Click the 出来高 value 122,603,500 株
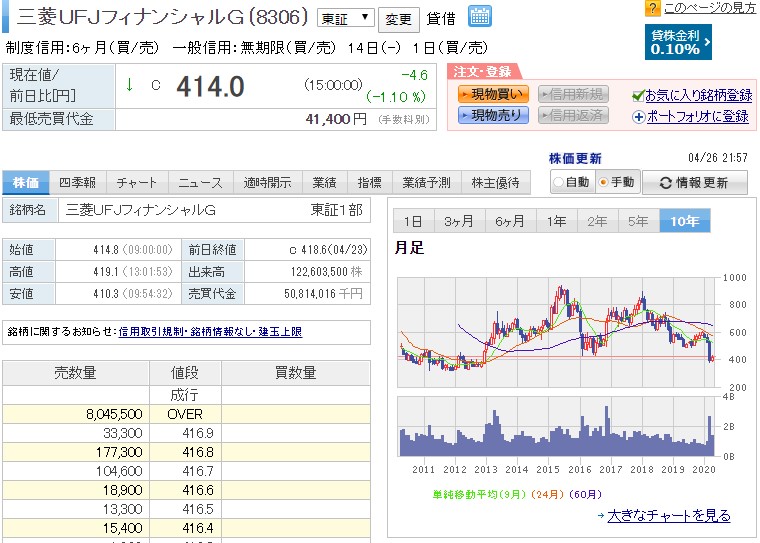Screen dimensions: 760x543 [x=326, y=272]
